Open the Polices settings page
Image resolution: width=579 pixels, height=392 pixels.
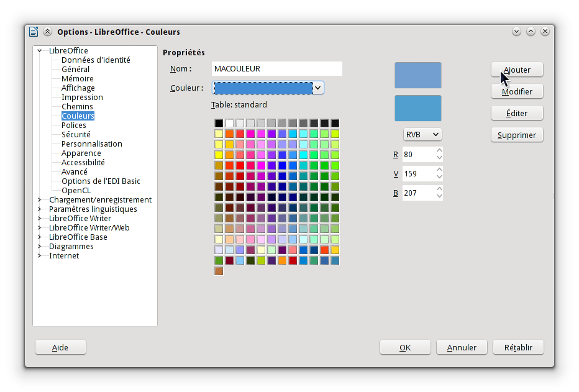point(73,125)
